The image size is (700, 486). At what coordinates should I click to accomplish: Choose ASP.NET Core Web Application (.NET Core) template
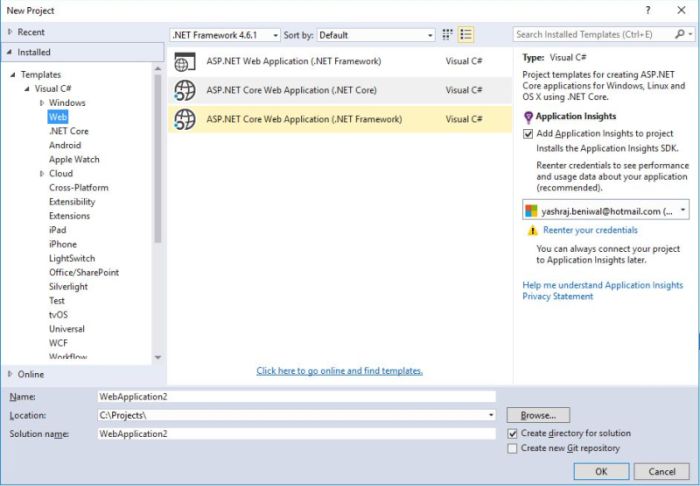pos(340,91)
